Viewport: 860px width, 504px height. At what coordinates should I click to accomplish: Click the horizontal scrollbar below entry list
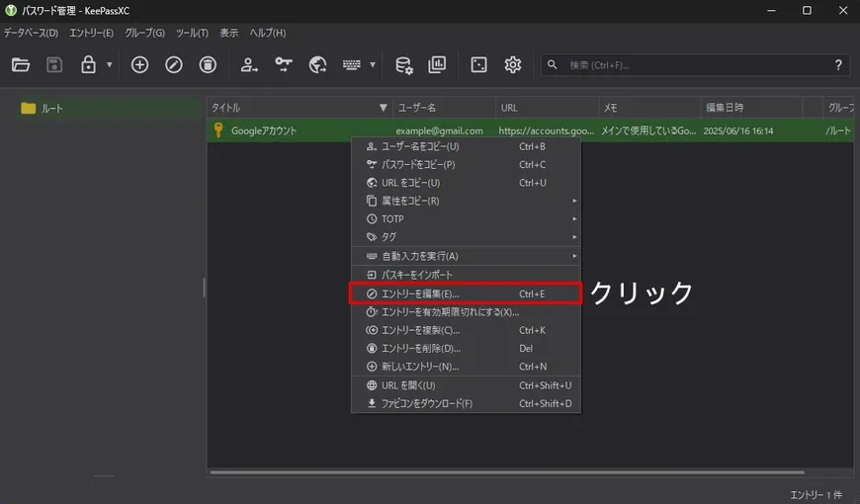point(507,471)
